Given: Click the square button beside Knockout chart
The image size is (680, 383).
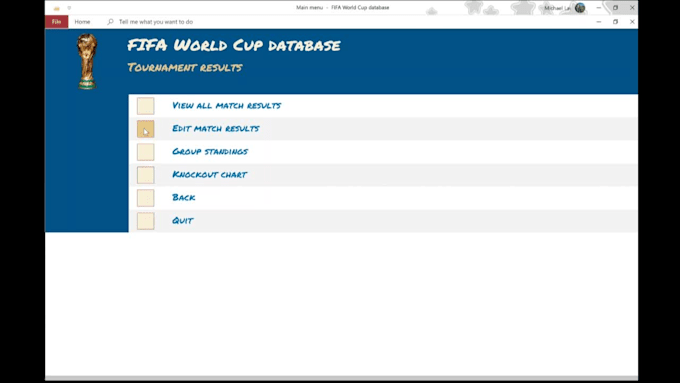Looking at the screenshot, I should (x=146, y=175).
